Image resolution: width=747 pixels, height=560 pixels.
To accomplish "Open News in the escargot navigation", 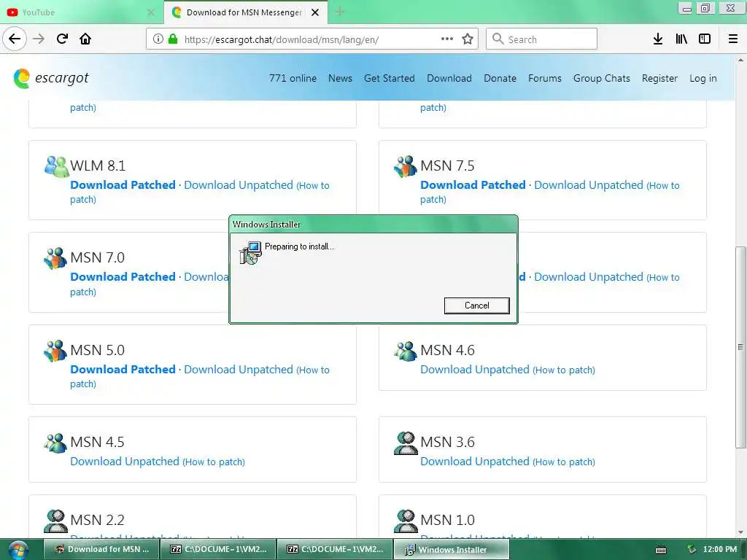I will click(x=340, y=78).
